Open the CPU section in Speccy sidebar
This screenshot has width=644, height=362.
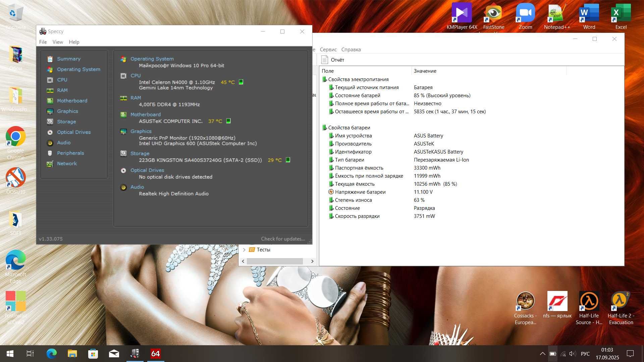[62, 80]
